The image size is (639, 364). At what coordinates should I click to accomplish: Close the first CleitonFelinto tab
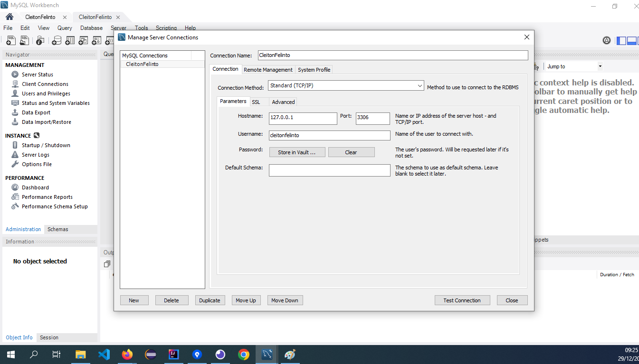65,17
